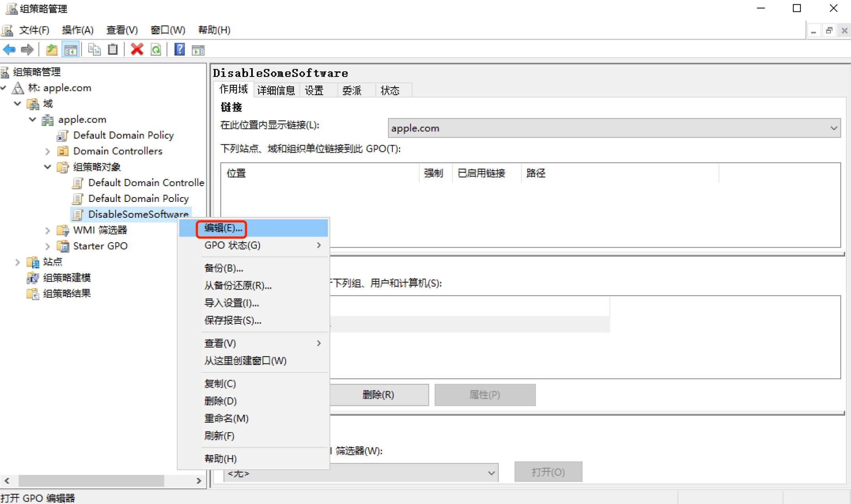Collapse the 组策略对象 tree node
The image size is (851, 504).
click(48, 167)
